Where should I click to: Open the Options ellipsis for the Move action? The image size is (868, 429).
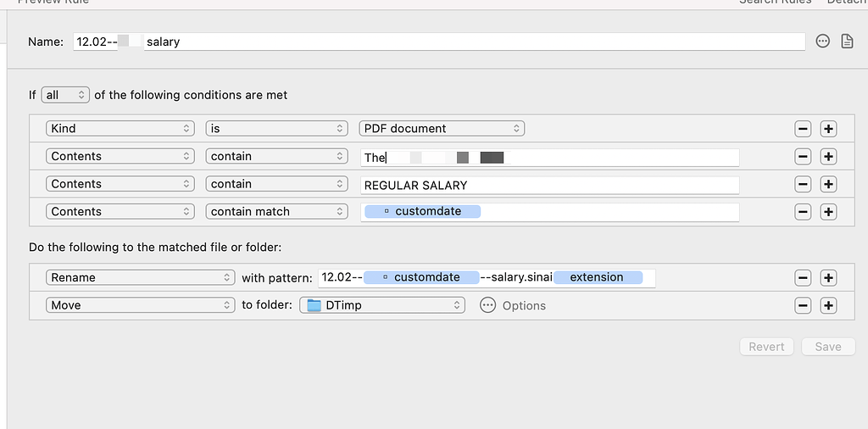coord(487,305)
